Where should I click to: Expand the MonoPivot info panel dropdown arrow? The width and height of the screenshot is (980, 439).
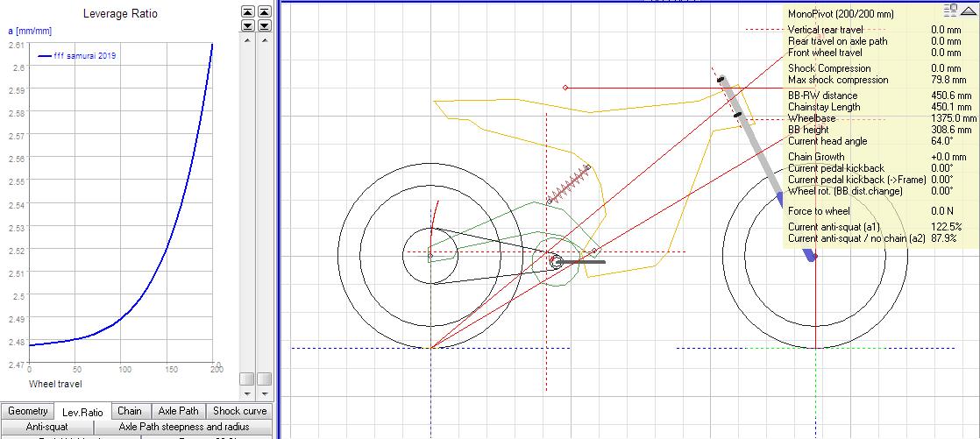(967, 11)
